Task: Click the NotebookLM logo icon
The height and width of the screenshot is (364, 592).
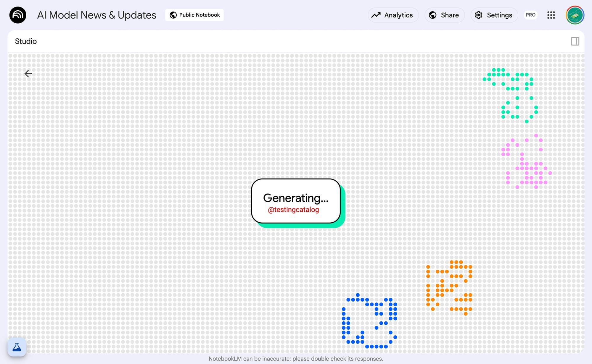Action: (x=18, y=15)
